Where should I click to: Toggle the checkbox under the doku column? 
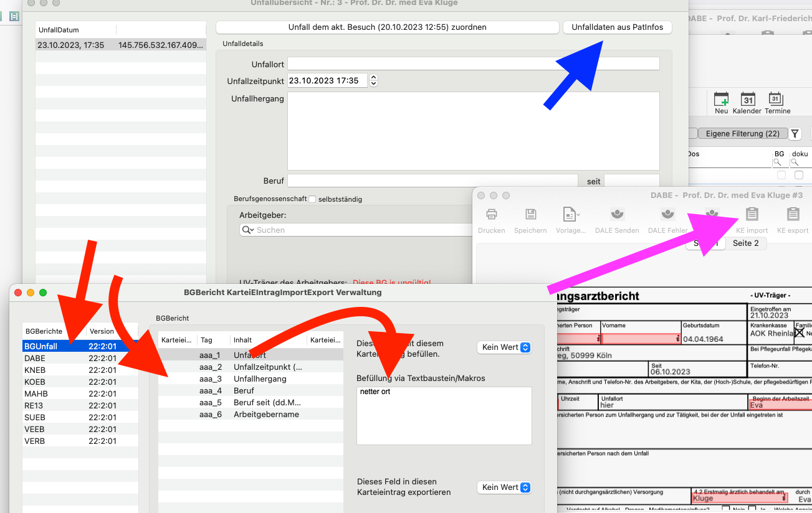pos(799,176)
